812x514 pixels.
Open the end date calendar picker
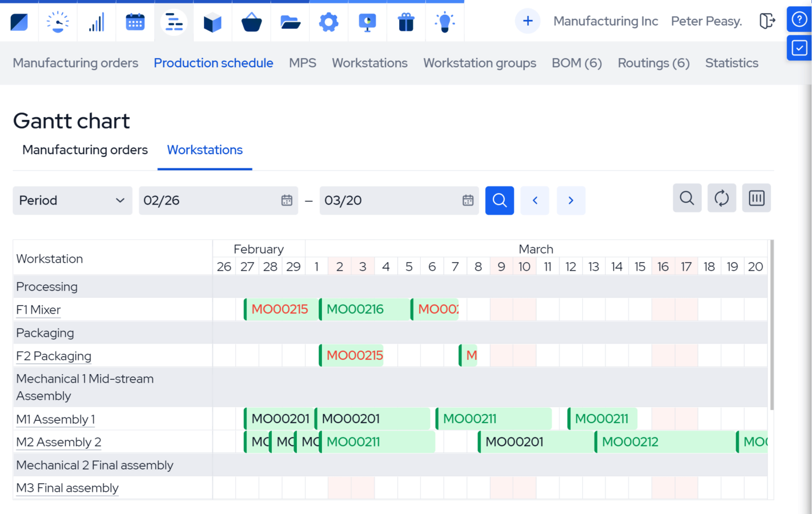[468, 200]
